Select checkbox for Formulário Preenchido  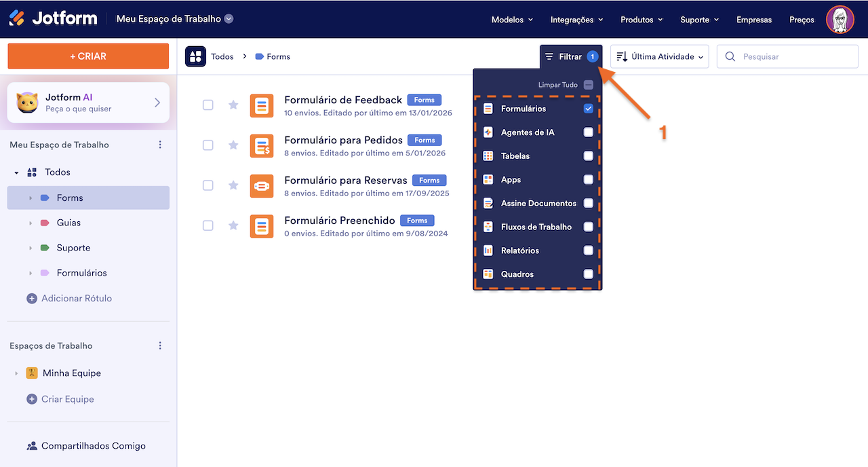coord(208,225)
